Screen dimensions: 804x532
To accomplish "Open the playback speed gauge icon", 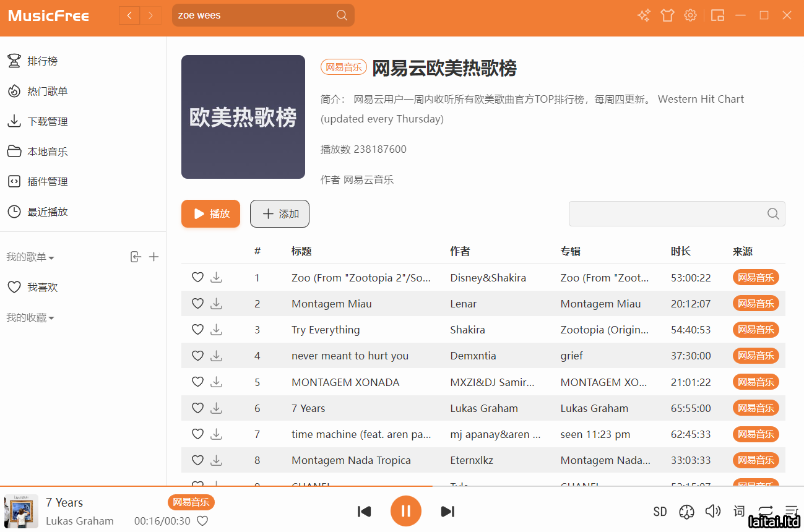I will click(686, 512).
